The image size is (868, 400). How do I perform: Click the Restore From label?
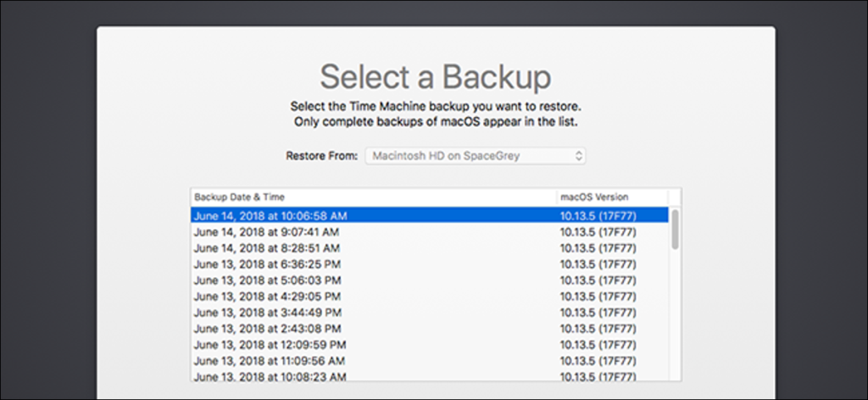click(x=321, y=156)
